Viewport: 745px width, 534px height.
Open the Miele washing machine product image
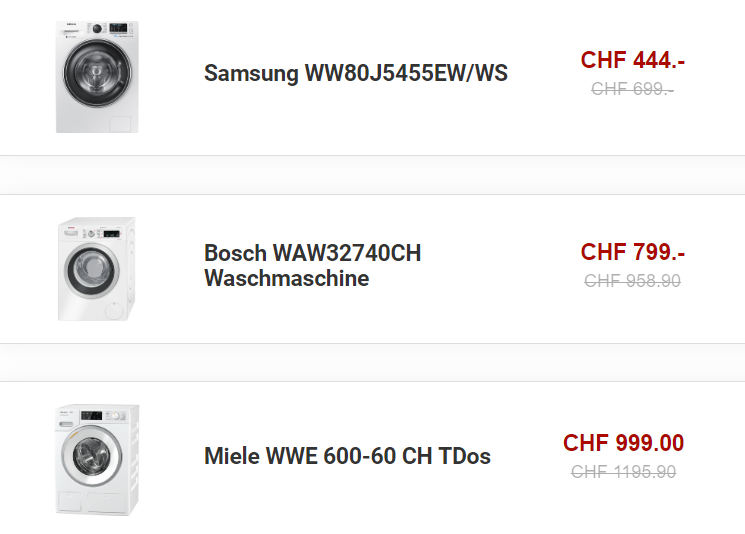coord(97,459)
